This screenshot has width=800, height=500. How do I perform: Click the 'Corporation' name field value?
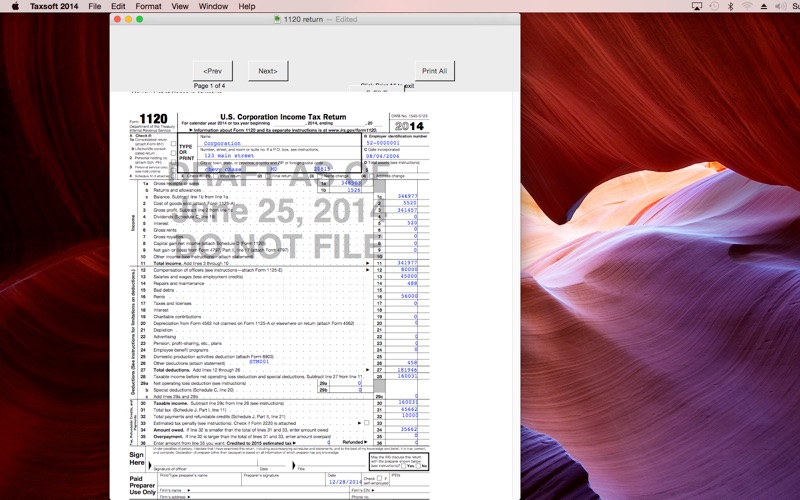pos(222,143)
